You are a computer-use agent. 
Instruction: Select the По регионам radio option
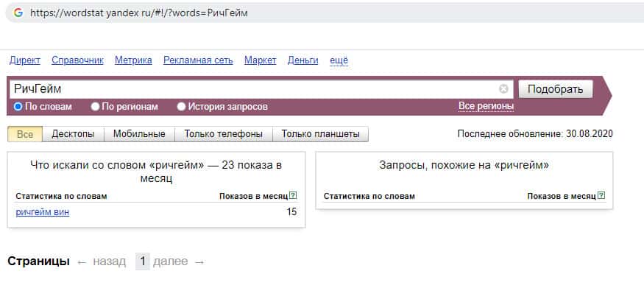(95, 107)
